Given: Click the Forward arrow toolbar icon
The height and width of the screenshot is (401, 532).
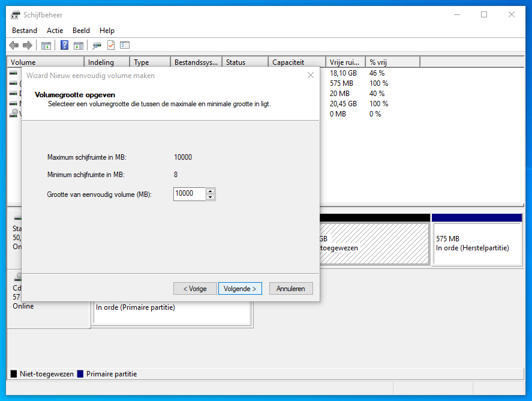Looking at the screenshot, I should [27, 46].
